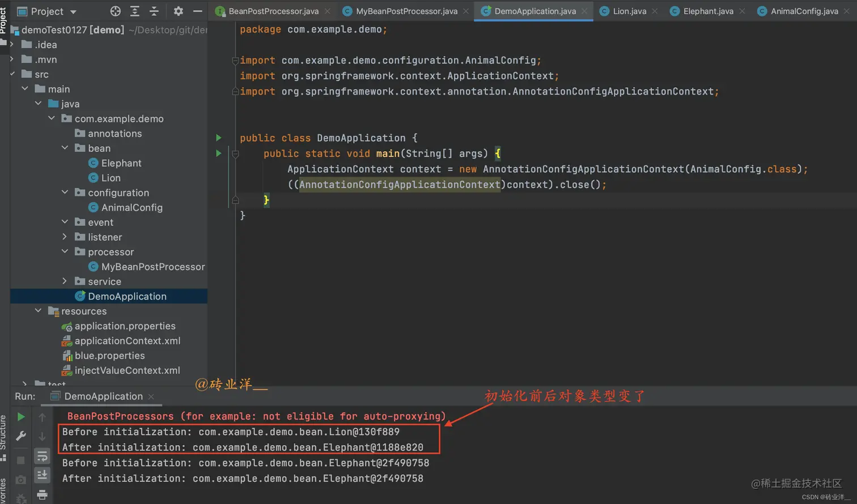This screenshot has width=857, height=504.
Task: Run main method from gutter arrow
Action: click(218, 153)
